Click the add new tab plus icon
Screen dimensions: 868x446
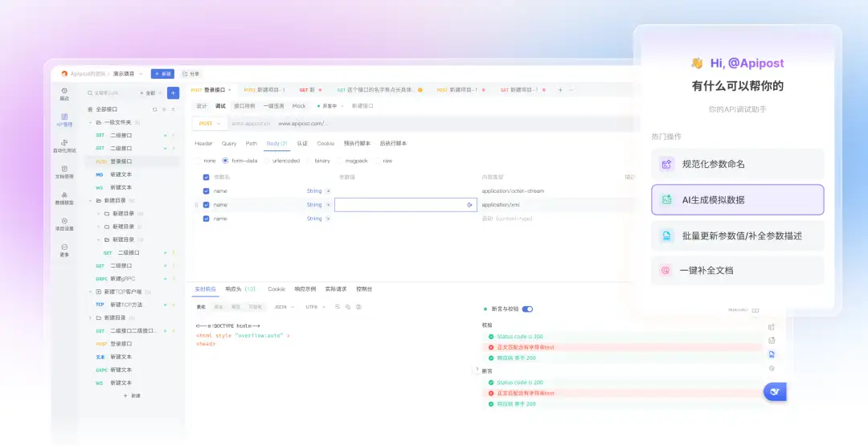point(560,90)
